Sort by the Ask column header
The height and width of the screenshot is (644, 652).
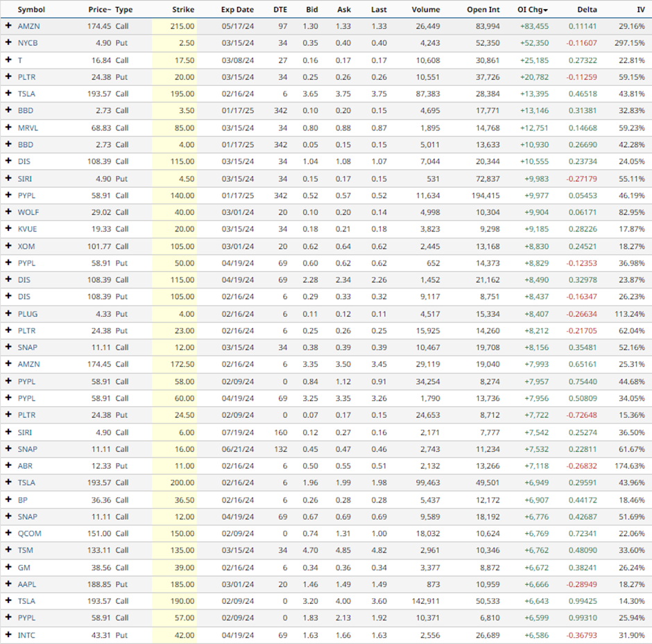[x=344, y=10]
